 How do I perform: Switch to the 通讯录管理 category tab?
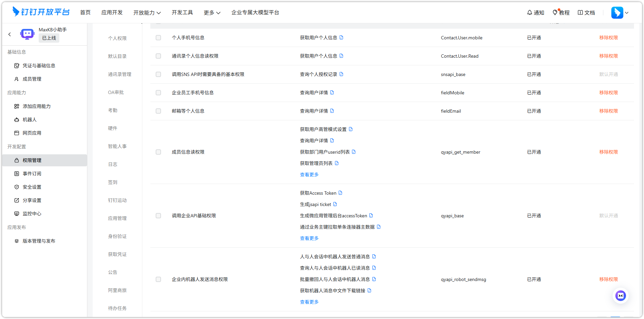coord(119,74)
